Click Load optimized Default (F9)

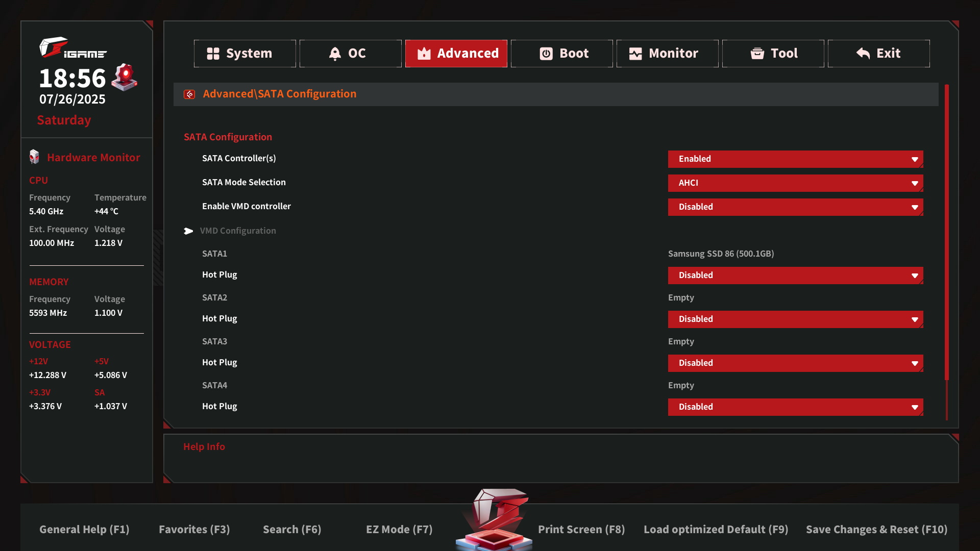[716, 530]
